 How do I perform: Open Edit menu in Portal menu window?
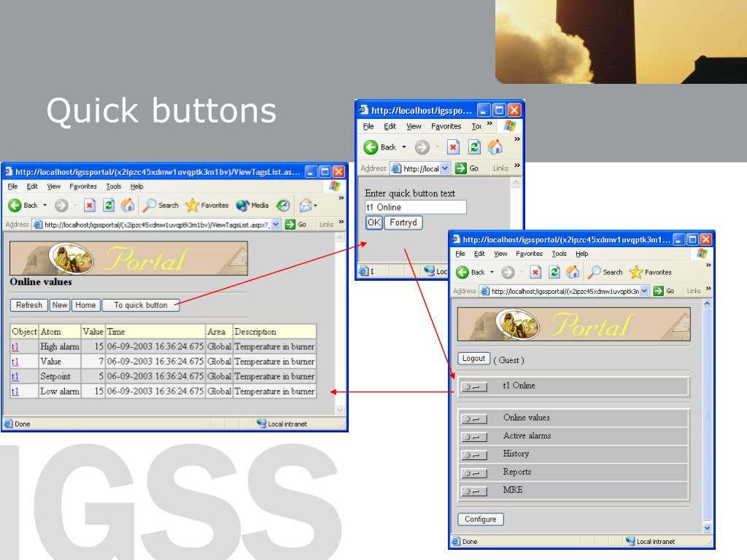pos(479,253)
